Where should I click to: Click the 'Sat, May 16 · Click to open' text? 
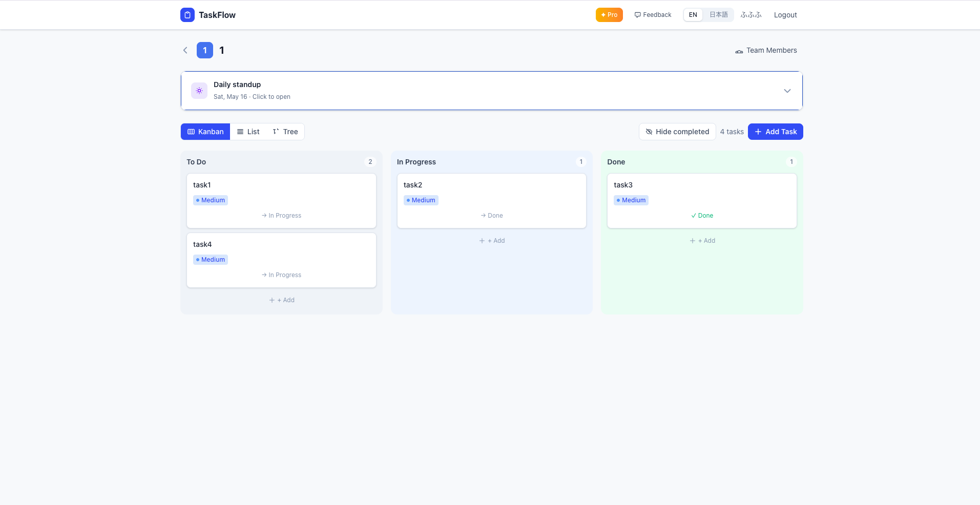(x=252, y=97)
